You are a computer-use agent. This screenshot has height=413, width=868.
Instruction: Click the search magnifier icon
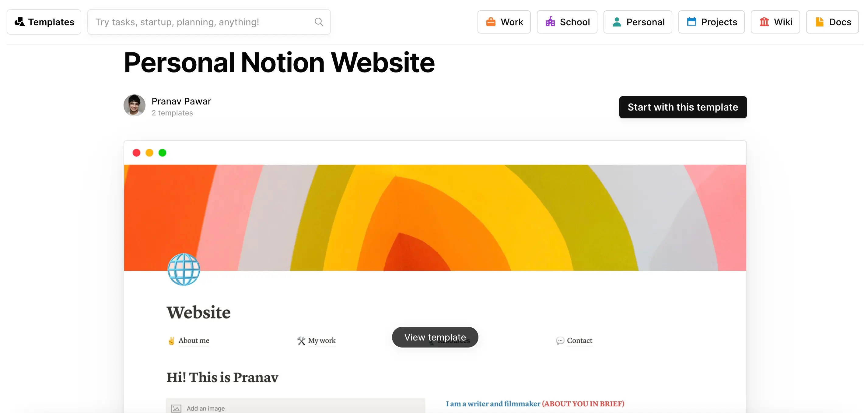[x=319, y=22]
